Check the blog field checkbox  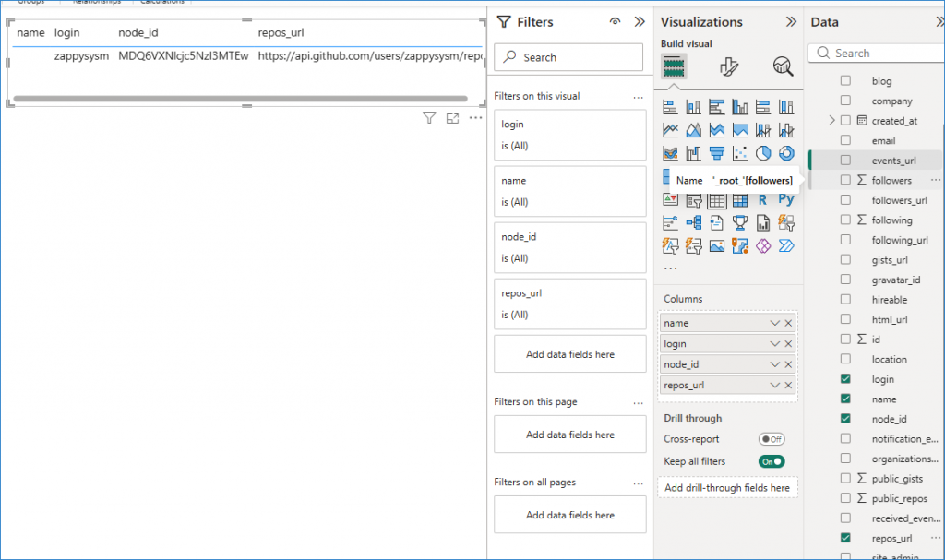pos(845,80)
